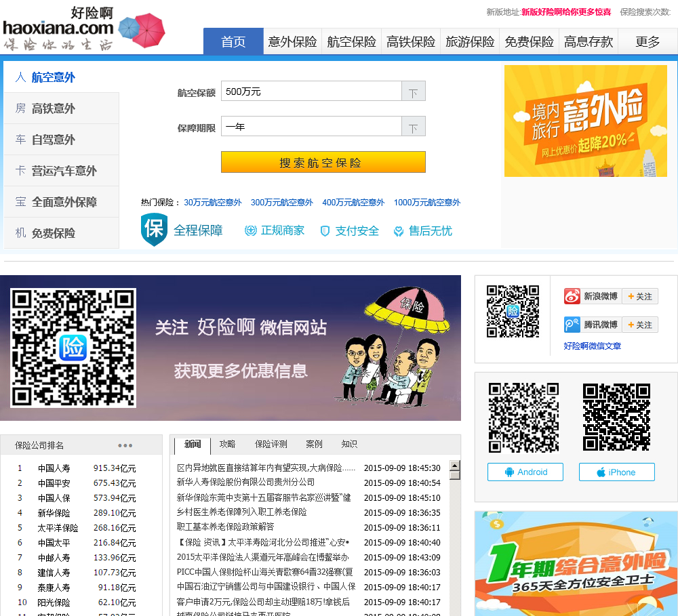Screen dimensions: 678x616
Task: Select 航空意外 in the sidebar
Action: pos(62,77)
